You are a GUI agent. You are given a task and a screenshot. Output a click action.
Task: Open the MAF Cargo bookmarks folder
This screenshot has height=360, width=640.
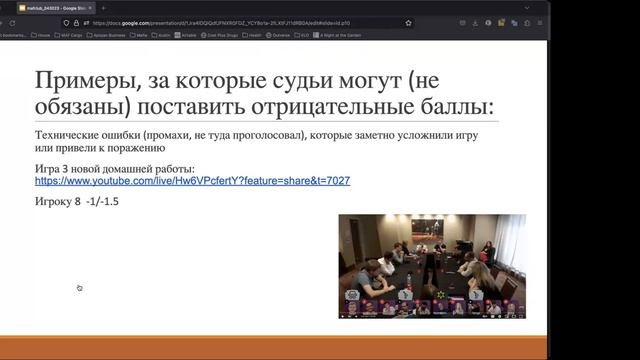click(x=69, y=35)
